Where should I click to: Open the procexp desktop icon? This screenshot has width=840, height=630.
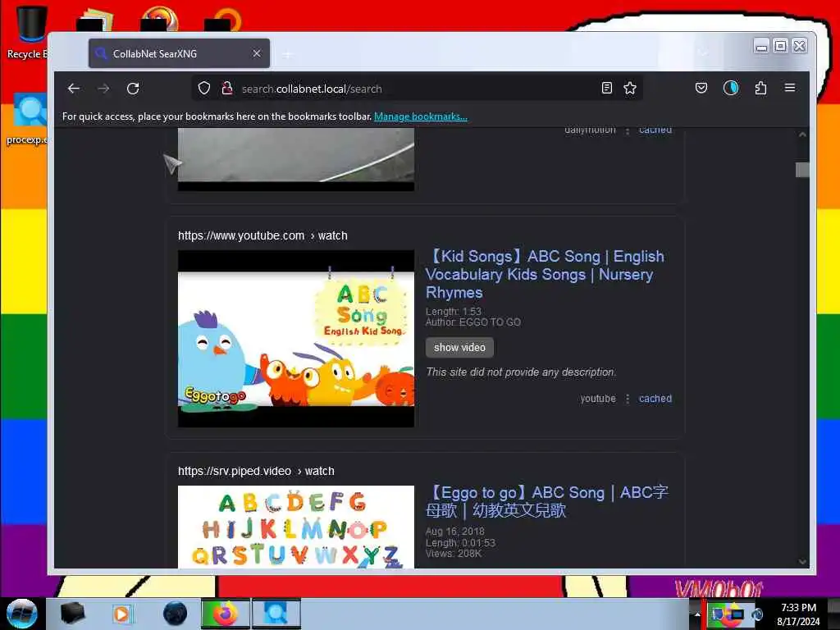[27, 119]
